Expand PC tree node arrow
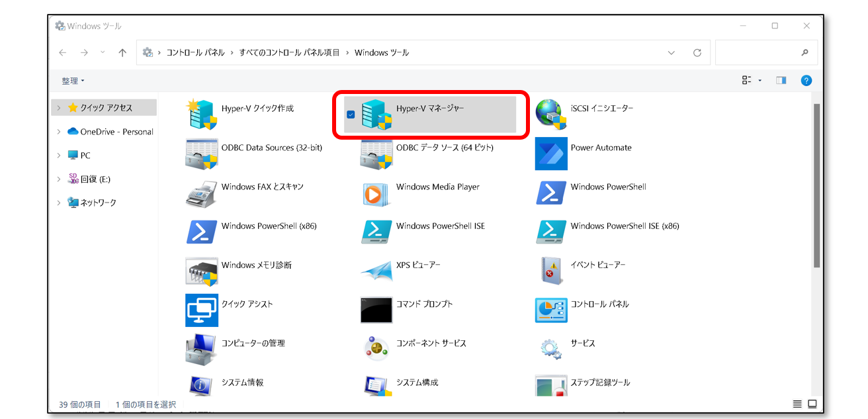This screenshot has width=868, height=419. click(59, 155)
